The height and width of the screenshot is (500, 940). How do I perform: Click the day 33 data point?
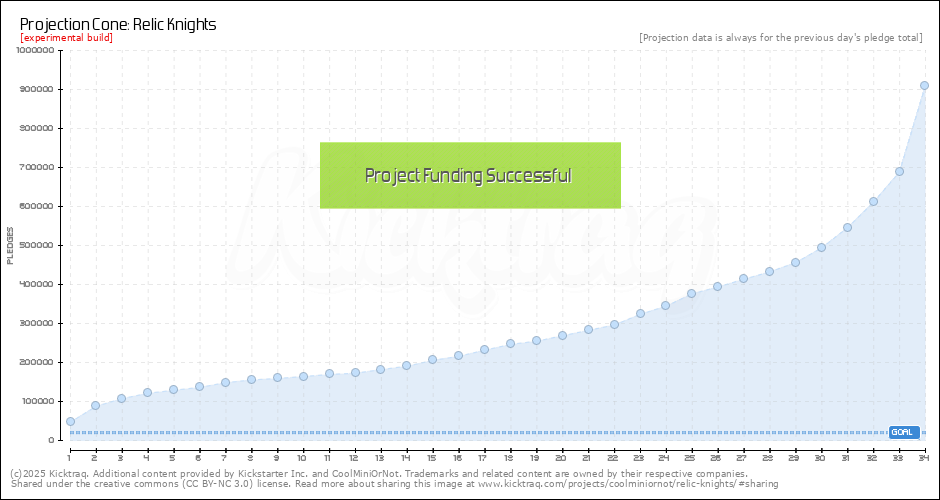899,171
